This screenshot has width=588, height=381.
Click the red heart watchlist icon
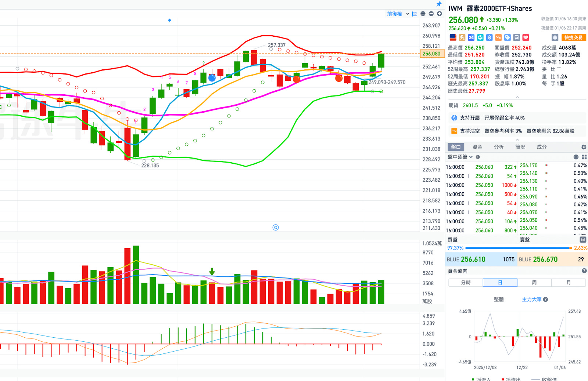(526, 37)
